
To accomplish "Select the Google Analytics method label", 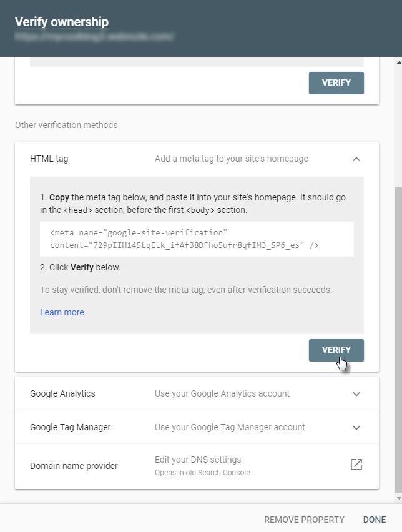I will point(62,394).
